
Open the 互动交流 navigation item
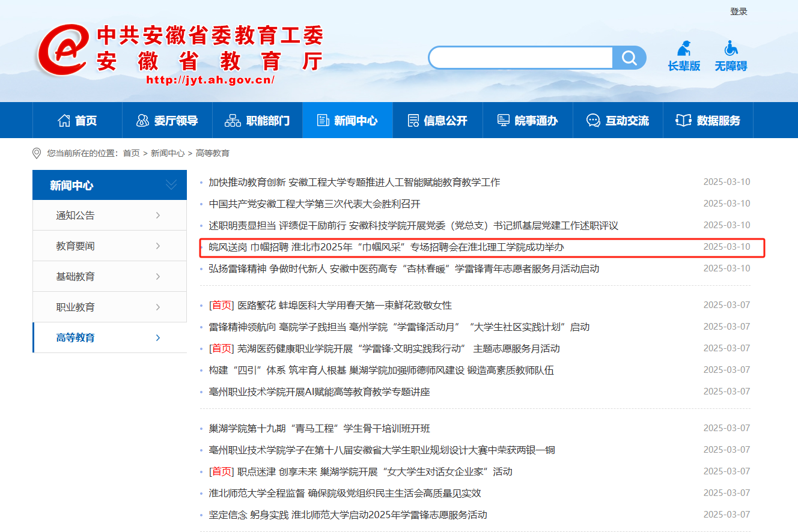click(617, 121)
